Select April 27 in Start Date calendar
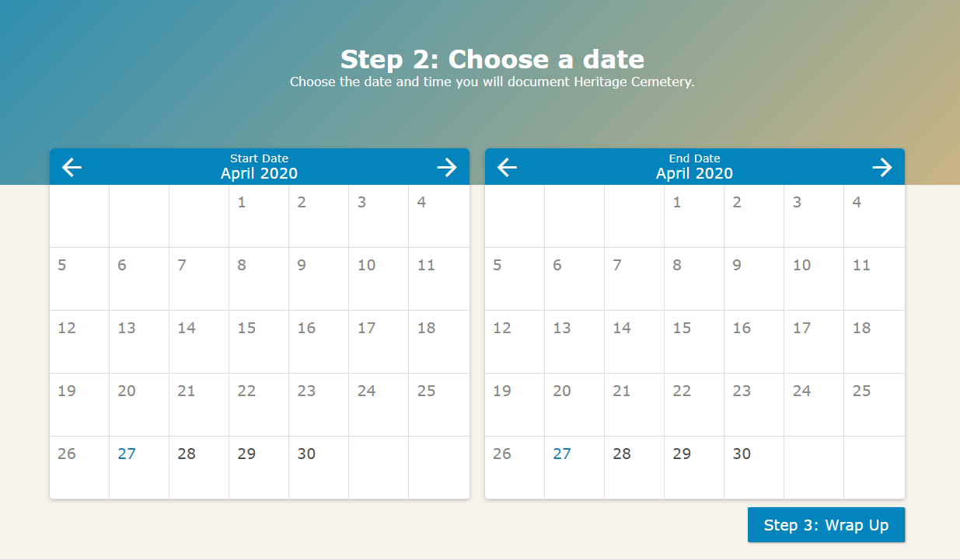Viewport: 960px width, 560px height. 139,468
